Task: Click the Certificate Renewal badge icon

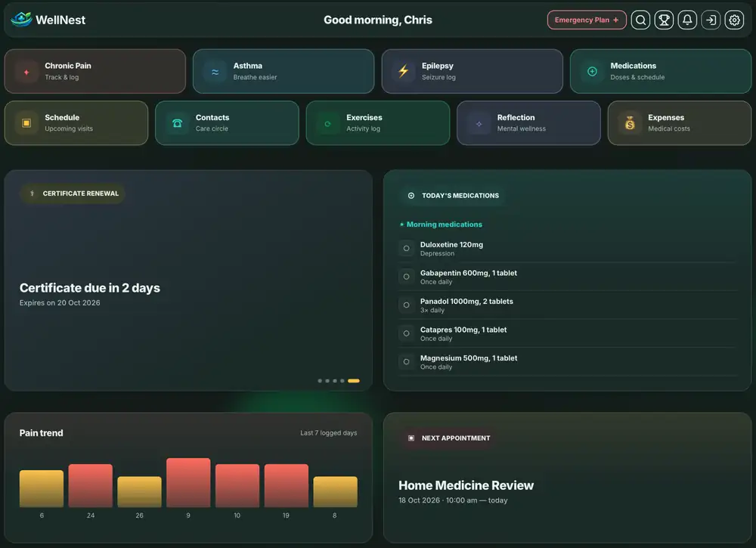Action: [33, 194]
